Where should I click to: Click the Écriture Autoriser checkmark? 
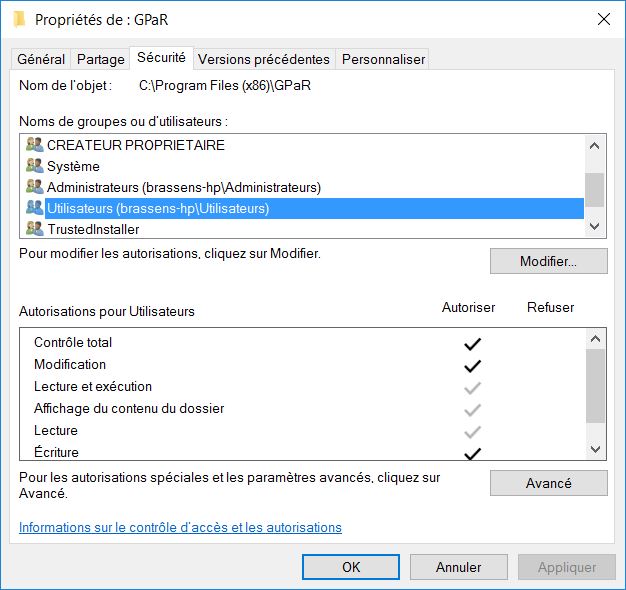click(x=472, y=453)
